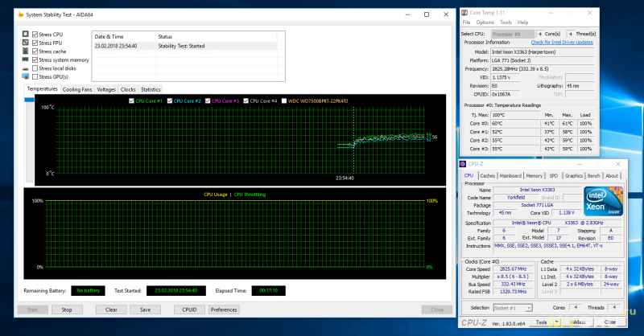
Task: Click the Validate button in CPU-Z
Action: 578,322
